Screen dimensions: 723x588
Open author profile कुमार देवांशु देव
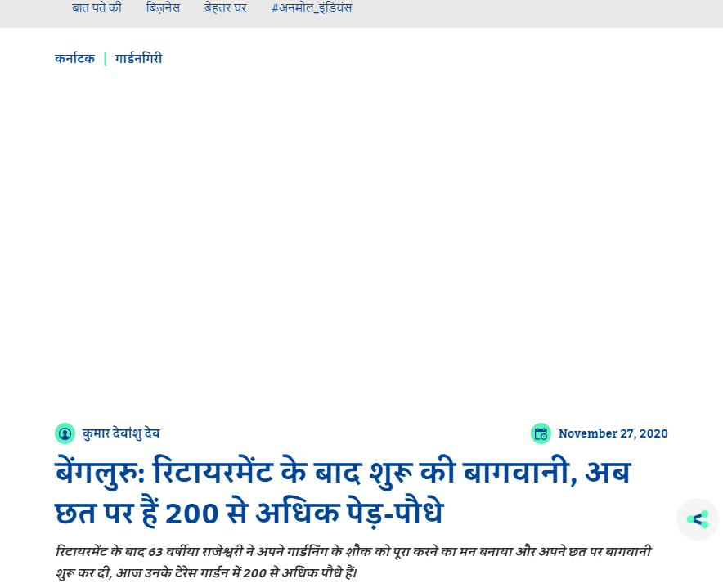[x=123, y=433]
